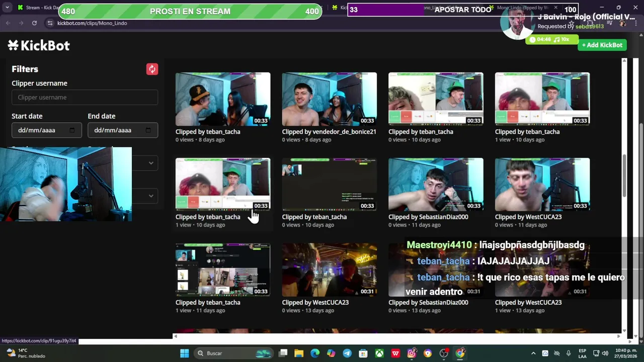Open the lower filter dropdown near the webcam
This screenshot has height=362, width=644.
[x=145, y=196]
